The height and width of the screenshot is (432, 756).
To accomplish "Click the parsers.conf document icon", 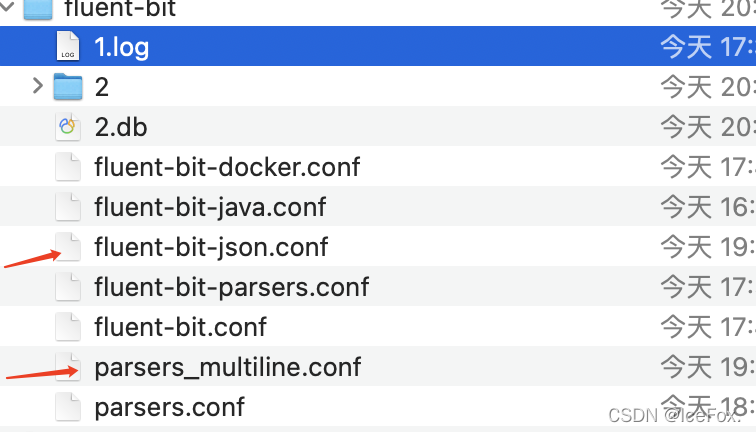I will [67, 407].
